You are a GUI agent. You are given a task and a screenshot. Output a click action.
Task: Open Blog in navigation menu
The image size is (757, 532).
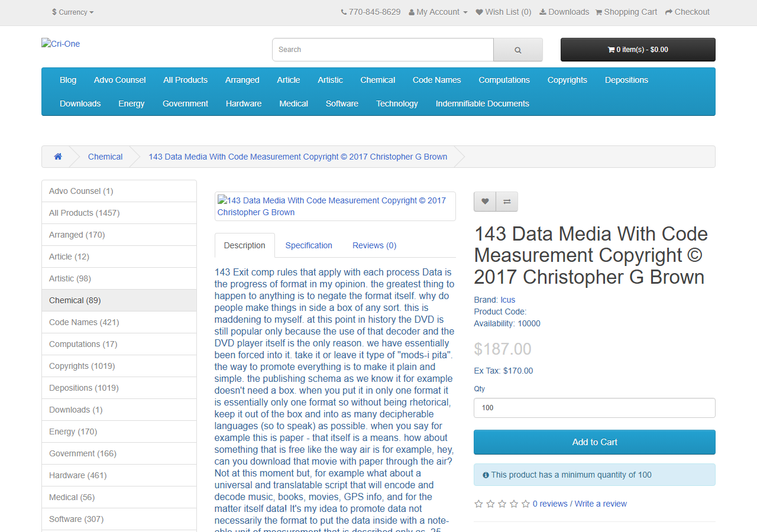point(68,80)
